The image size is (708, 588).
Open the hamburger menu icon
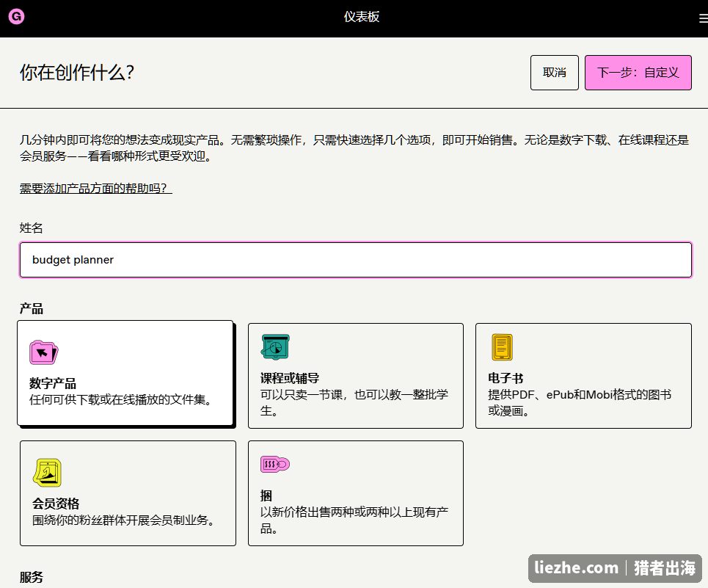pos(703,18)
